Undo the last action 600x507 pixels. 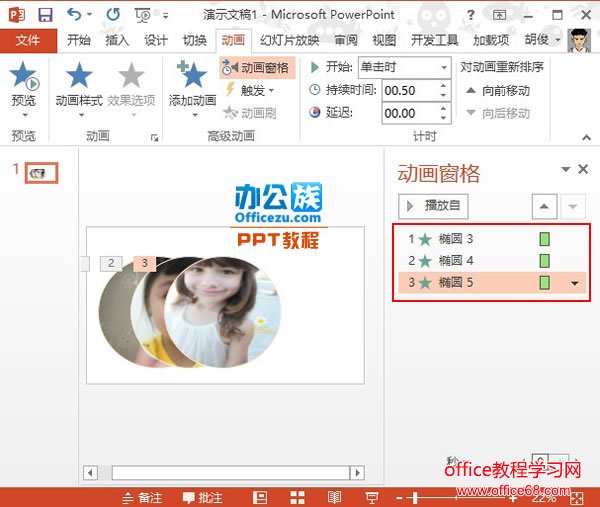point(74,15)
